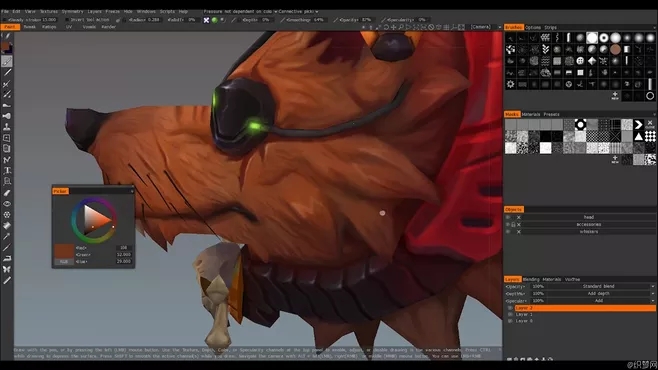658x370 pixels.
Task: Switch to the Materials tab beside Masks
Action: click(531, 114)
